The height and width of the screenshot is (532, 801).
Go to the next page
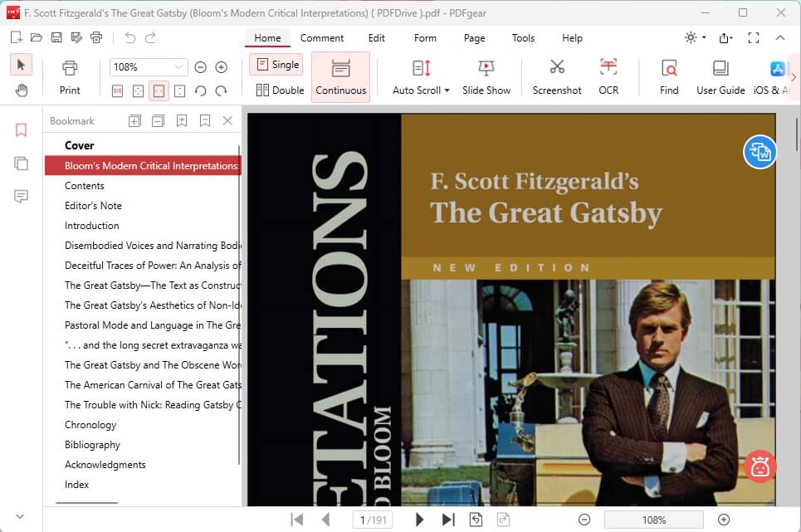(419, 520)
